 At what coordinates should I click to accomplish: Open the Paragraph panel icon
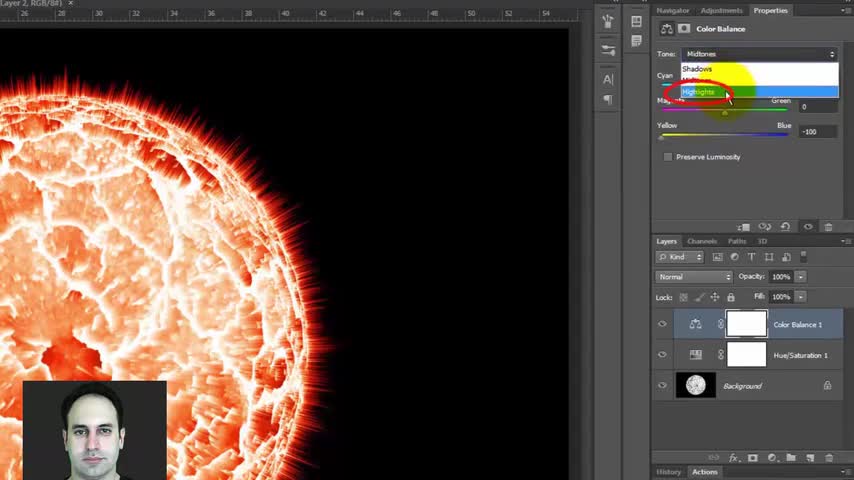click(608, 100)
